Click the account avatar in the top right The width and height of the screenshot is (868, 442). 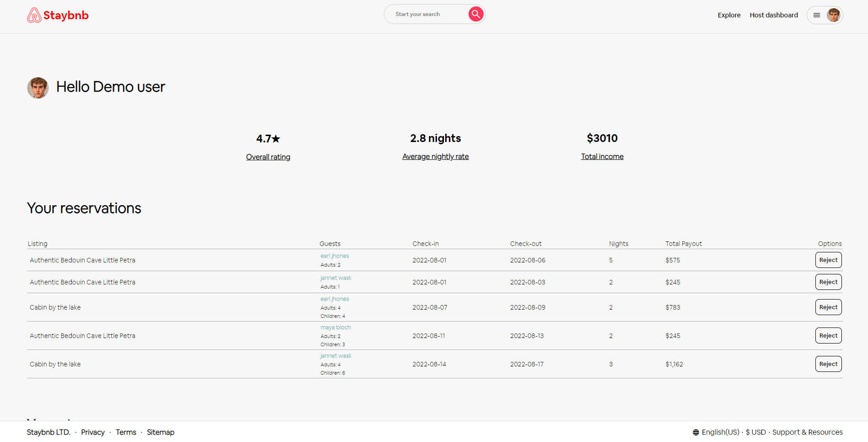[834, 15]
